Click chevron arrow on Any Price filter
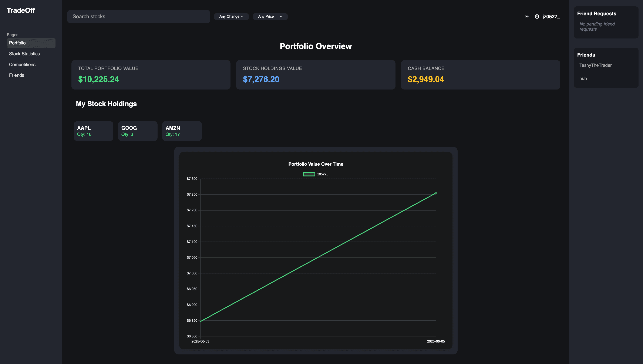The height and width of the screenshot is (364, 643). pos(281,17)
